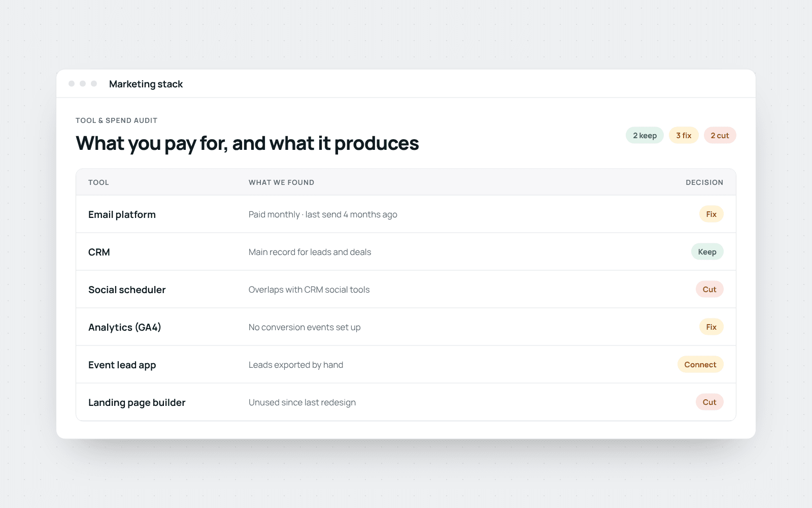This screenshot has height=508, width=812.
Task: Select the Keep badge in CRM row
Action: [x=707, y=251]
